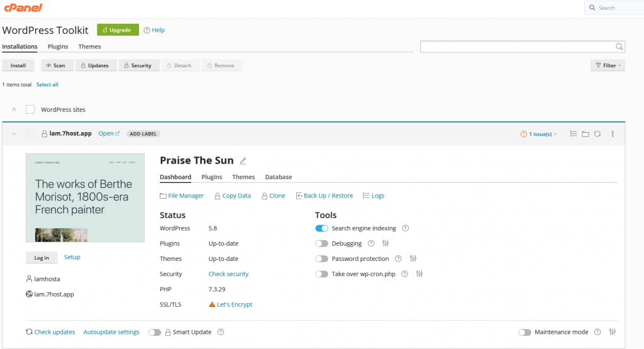This screenshot has height=349, width=644.
Task: Open the Filter dropdown
Action: pos(608,65)
